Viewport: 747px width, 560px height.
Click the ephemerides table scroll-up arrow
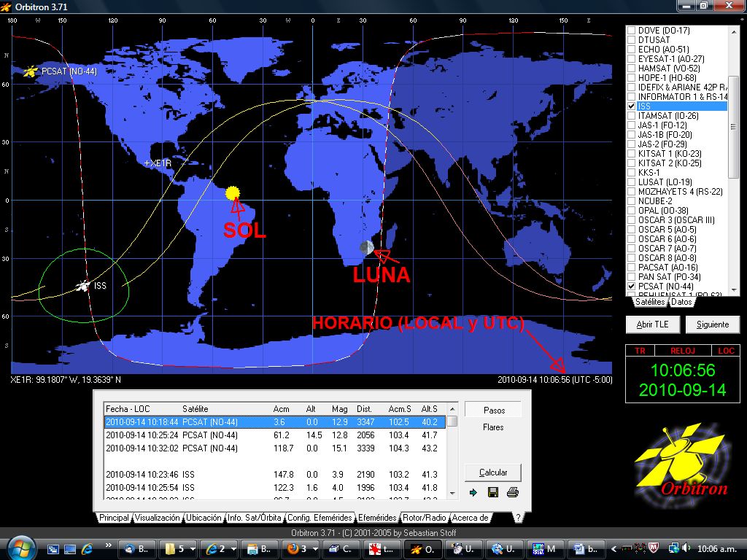pyautogui.click(x=452, y=408)
